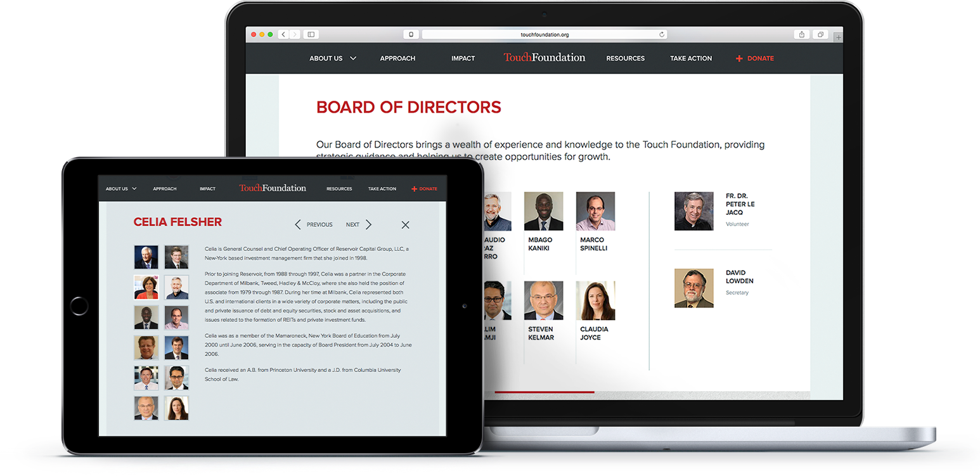Screen dimensions: 980x476
Task: Click the Secretary label under David Lowden
Action: pos(737,293)
